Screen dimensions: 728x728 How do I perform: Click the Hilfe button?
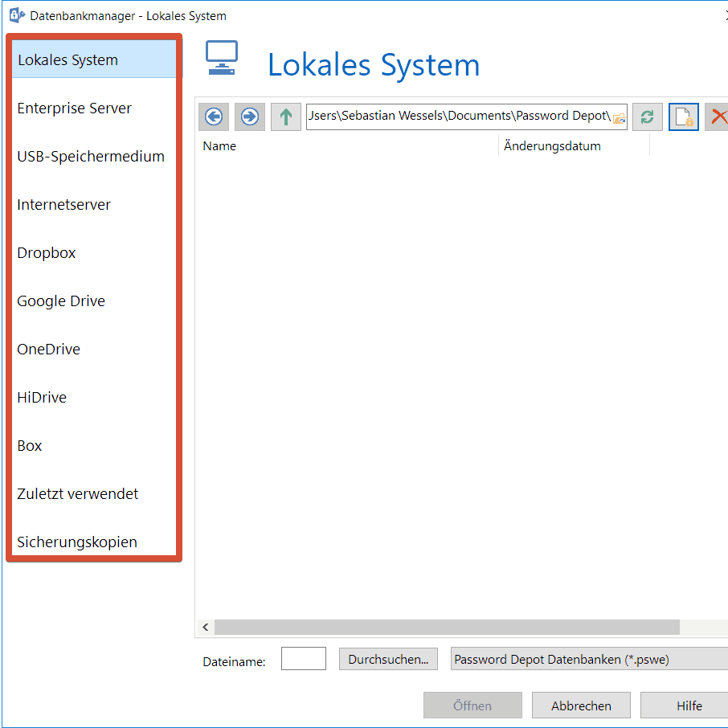[x=685, y=706]
